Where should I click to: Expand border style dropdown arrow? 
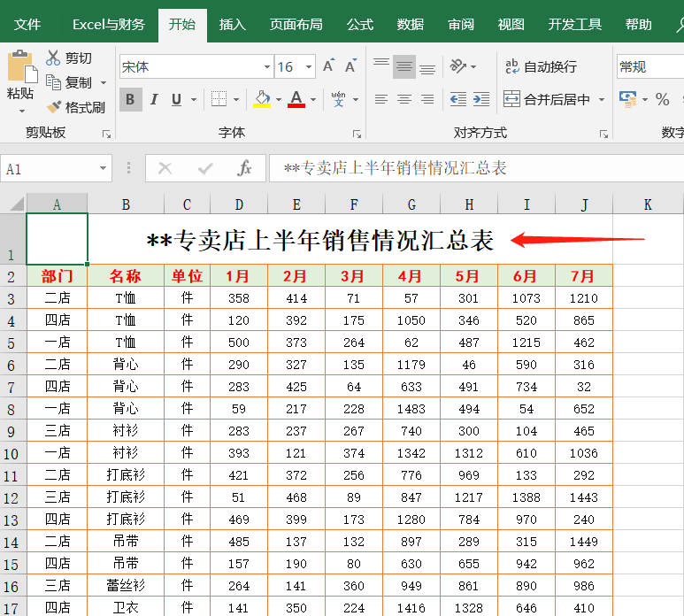[236, 100]
